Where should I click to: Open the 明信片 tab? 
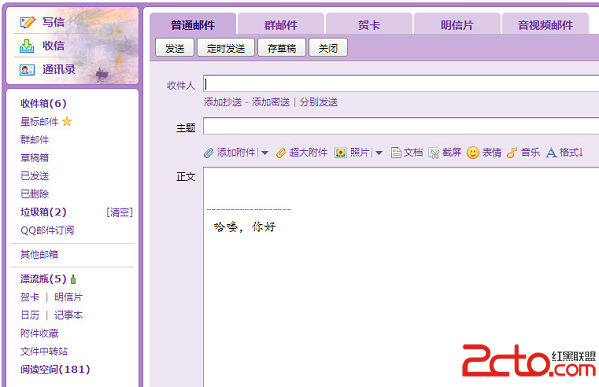(x=457, y=25)
